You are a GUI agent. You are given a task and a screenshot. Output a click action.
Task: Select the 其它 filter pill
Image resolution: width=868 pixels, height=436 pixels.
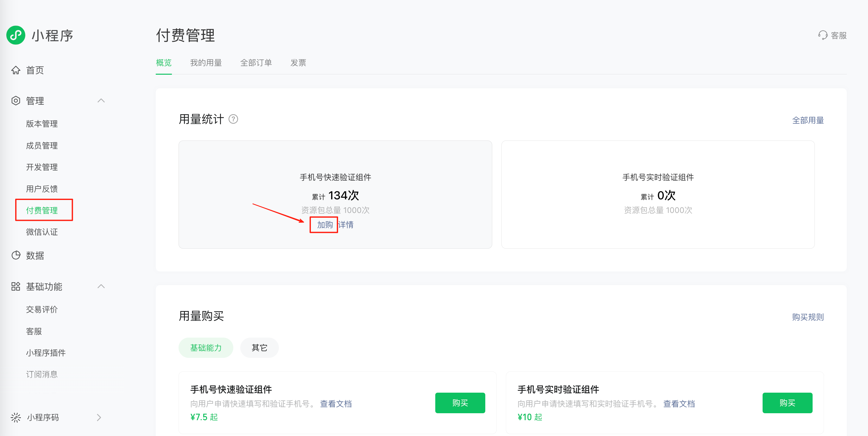pos(260,348)
